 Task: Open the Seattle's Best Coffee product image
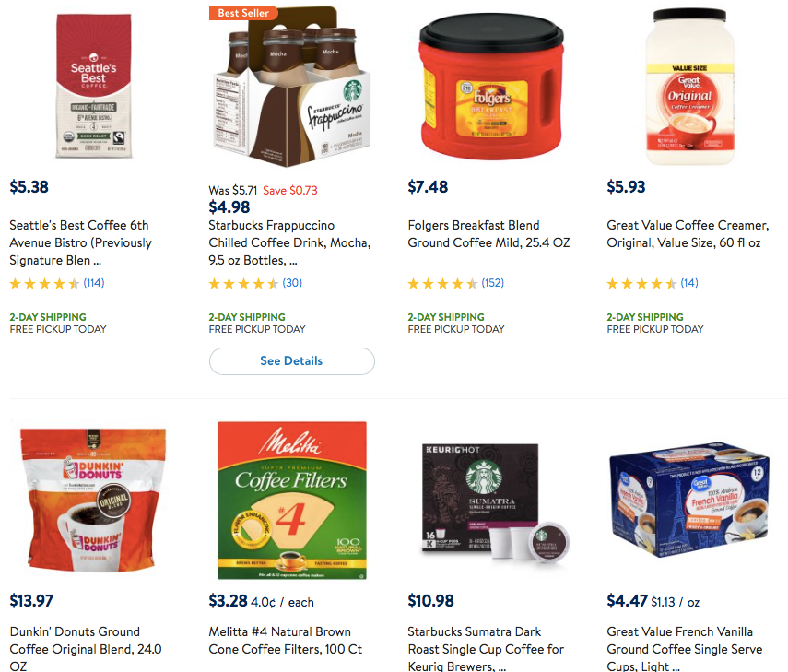(x=93, y=86)
